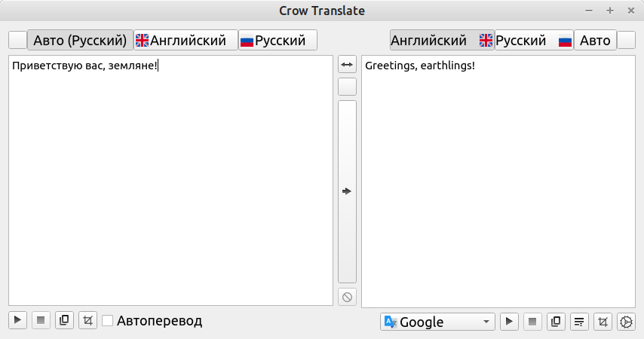Click into the source text field
644x339 pixels.
click(170, 181)
